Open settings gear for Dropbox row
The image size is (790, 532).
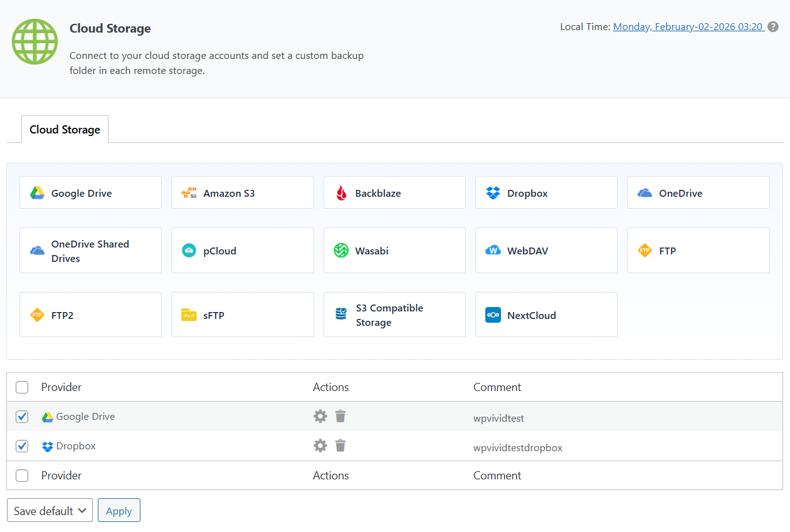coord(320,446)
